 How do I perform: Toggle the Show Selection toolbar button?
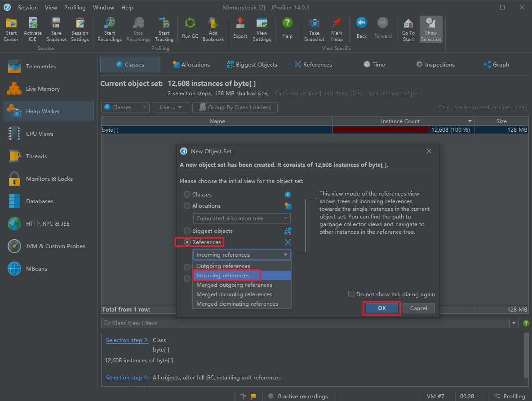431,30
